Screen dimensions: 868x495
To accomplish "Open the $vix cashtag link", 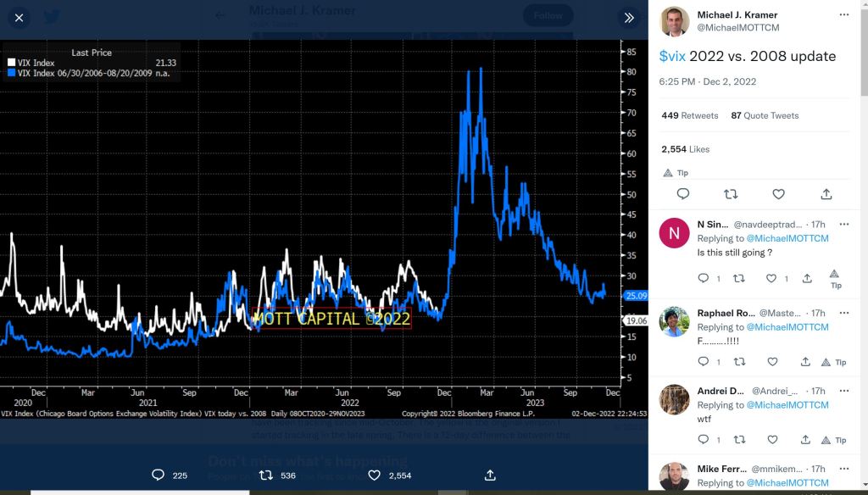I will 672,56.
